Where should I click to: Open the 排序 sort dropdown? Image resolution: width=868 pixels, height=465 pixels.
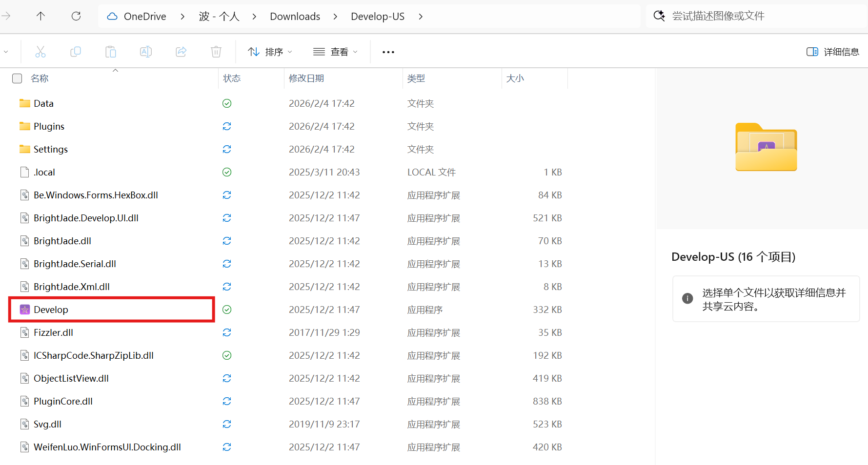click(x=270, y=52)
